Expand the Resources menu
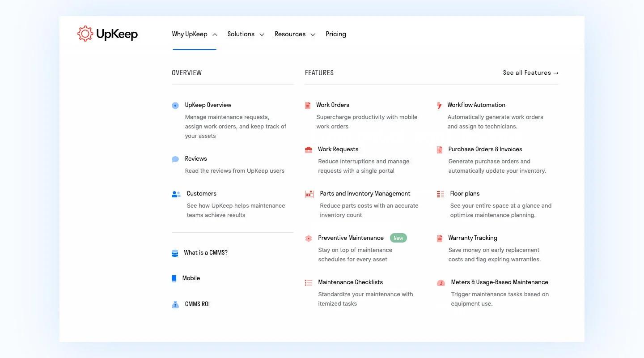 click(294, 34)
